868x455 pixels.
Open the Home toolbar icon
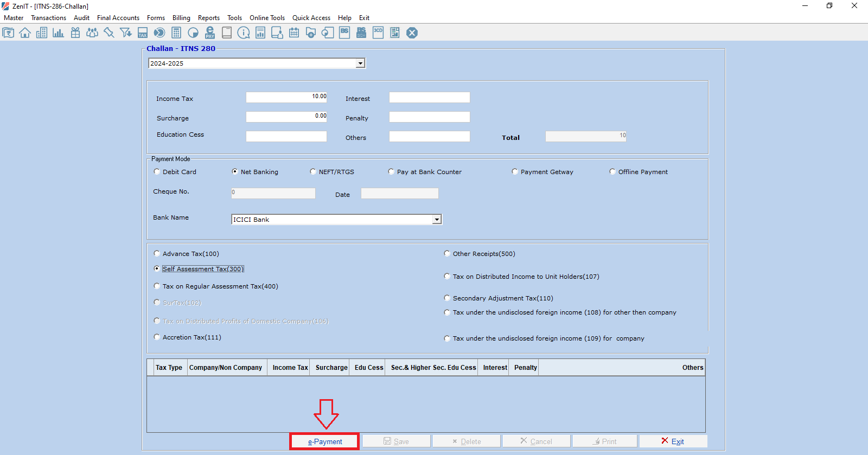pos(25,33)
